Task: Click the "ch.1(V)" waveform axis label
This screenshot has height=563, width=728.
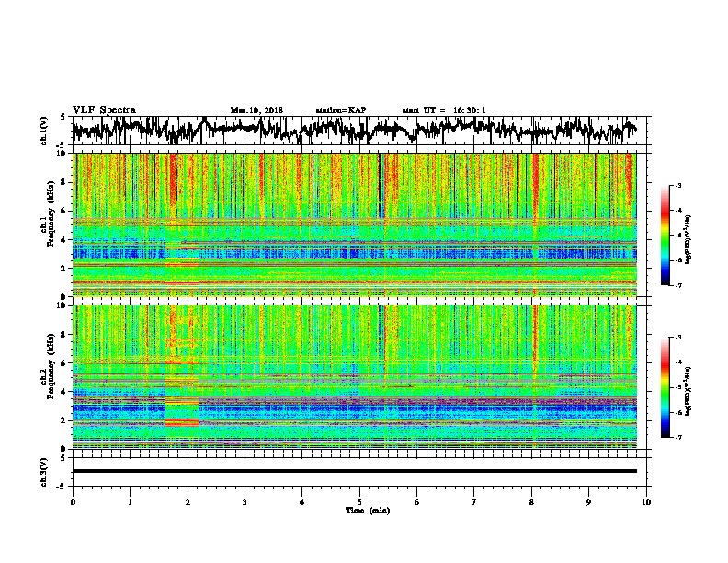Action: pos(44,130)
